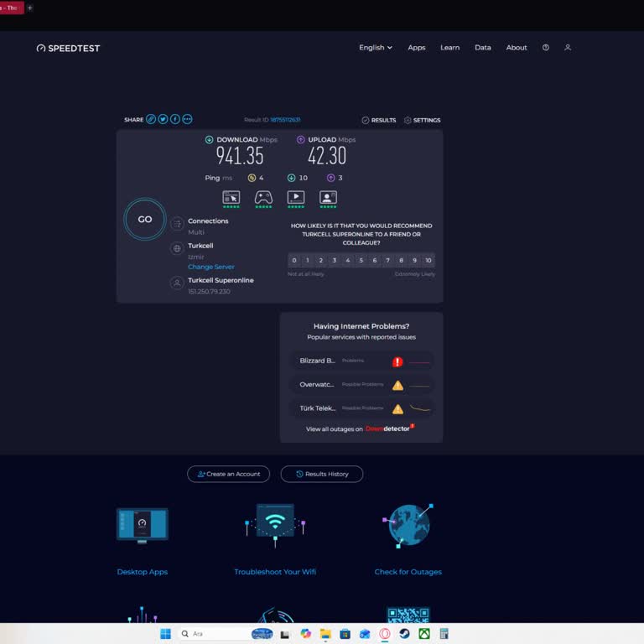Share result on Facebook
644x644 pixels.
click(x=175, y=119)
